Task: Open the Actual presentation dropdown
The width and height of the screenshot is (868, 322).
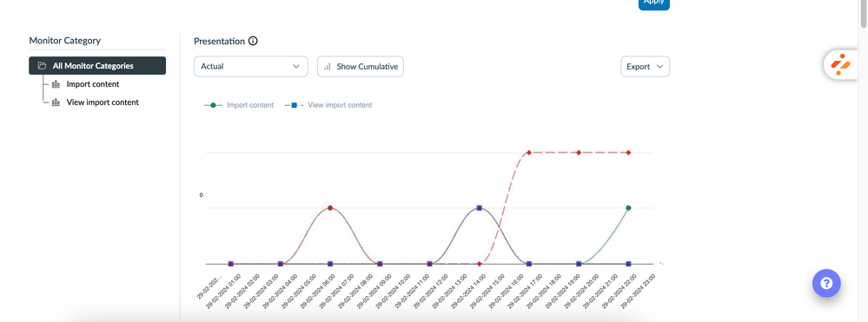Action: click(x=251, y=66)
